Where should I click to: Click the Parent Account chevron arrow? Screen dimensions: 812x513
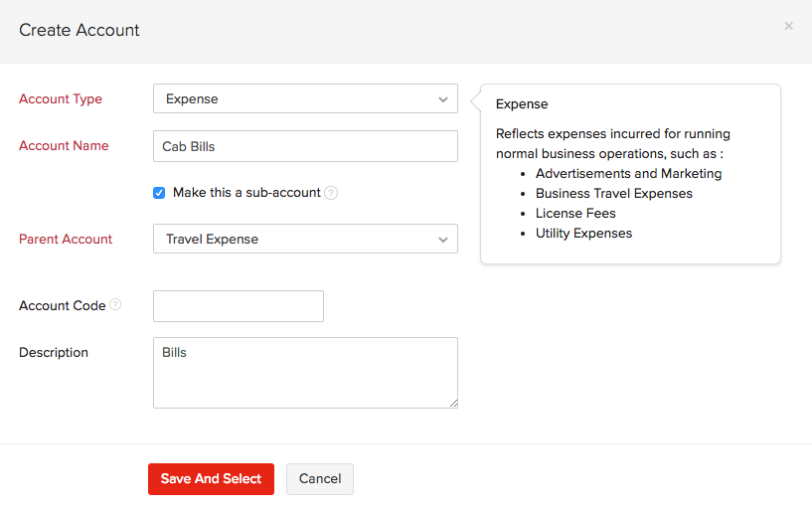[443, 240]
